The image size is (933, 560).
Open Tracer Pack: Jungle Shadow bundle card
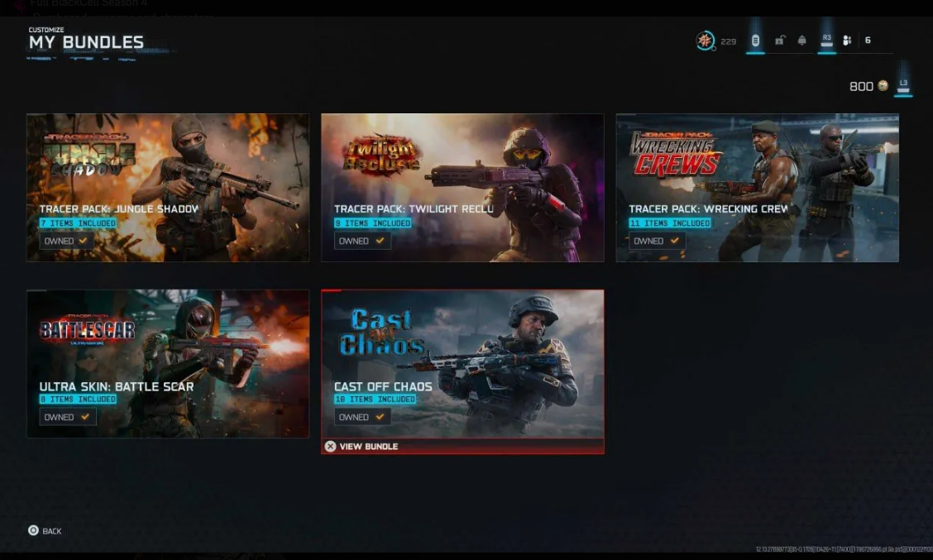[168, 188]
